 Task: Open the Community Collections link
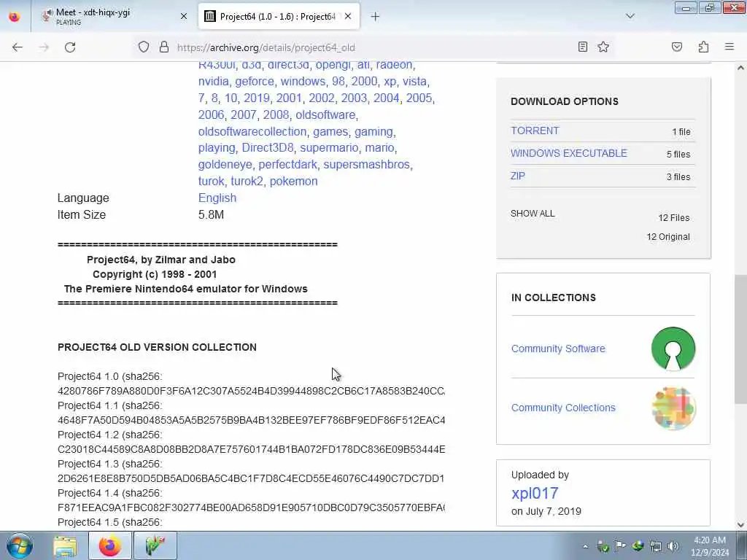pos(563,408)
